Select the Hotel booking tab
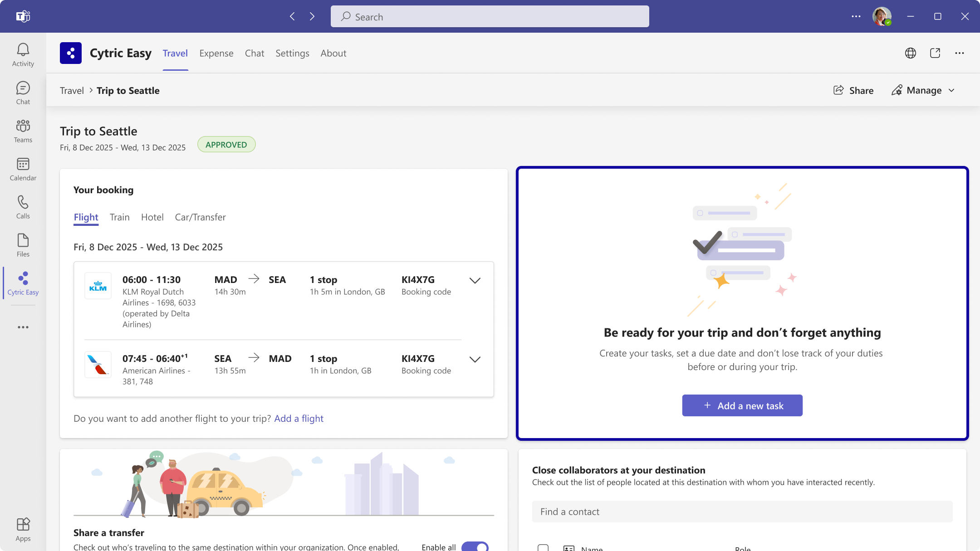Screen dimensions: 980x551 (x=152, y=217)
